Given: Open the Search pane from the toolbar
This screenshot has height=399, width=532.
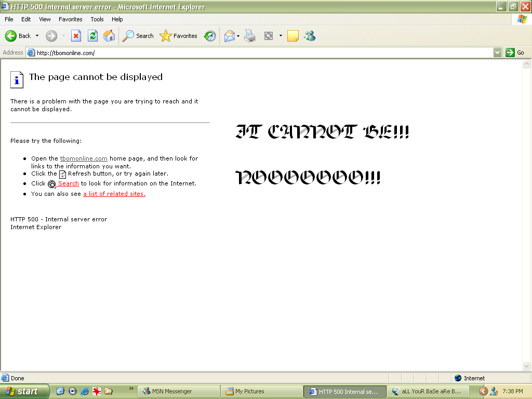Looking at the screenshot, I should pos(138,36).
